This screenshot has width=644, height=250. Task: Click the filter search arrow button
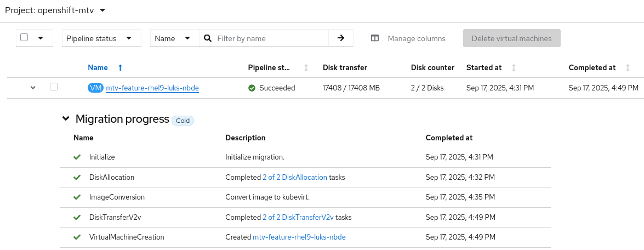click(341, 38)
